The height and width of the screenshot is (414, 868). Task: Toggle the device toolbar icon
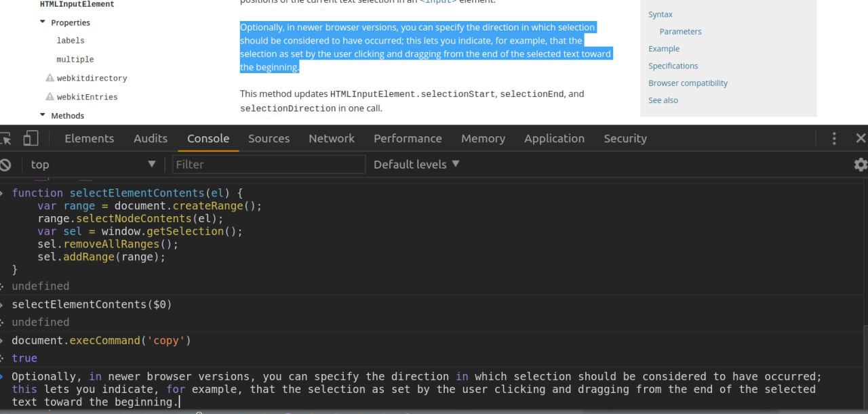point(31,139)
